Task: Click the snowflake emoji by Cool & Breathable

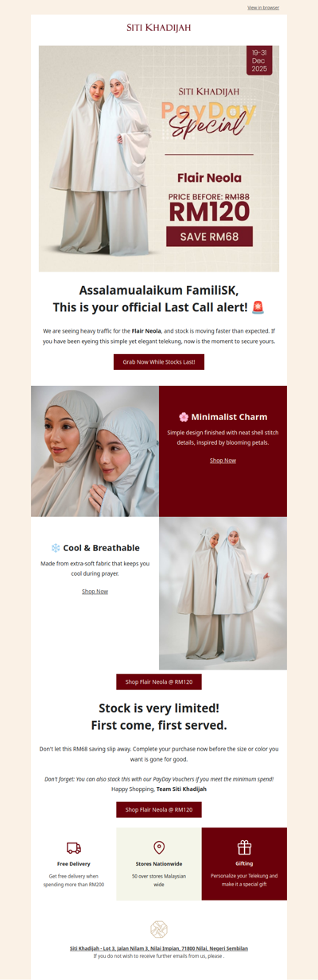Action: pos(56,548)
